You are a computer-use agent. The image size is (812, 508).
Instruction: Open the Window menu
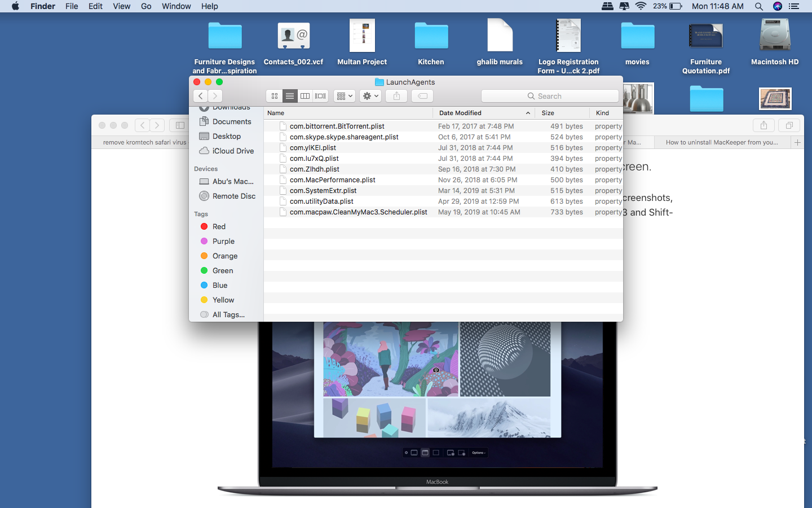[x=176, y=6]
